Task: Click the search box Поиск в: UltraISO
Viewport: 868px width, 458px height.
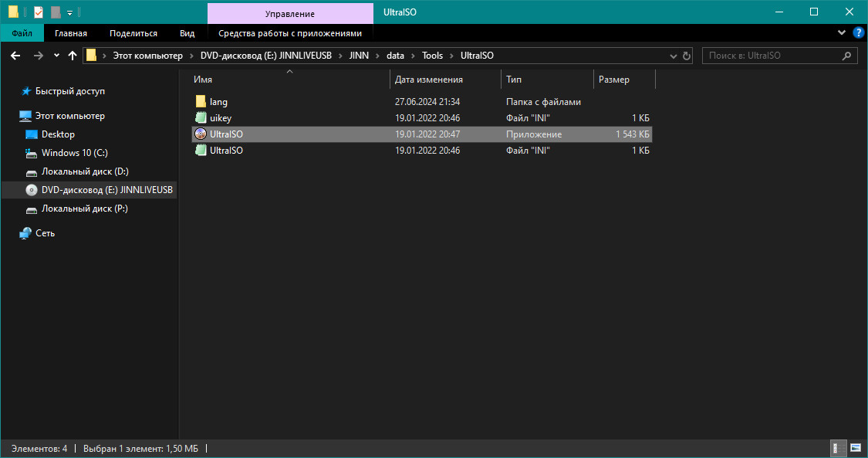Action: [772, 56]
